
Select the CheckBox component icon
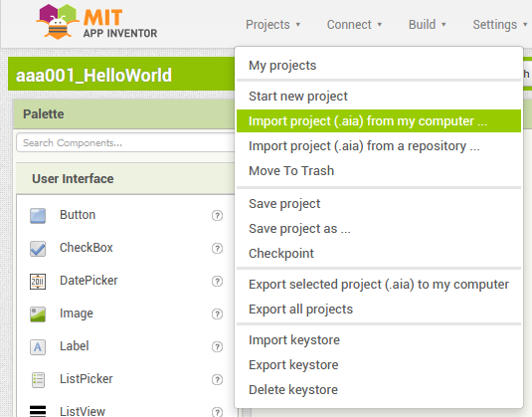(38, 249)
